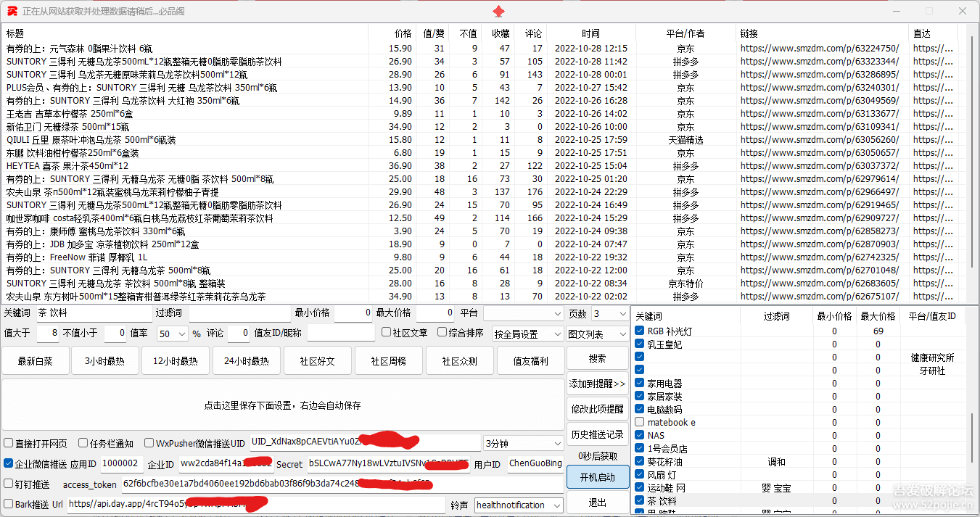Focus the 最小价格 input field
This screenshot has width=980, height=517.
pyautogui.click(x=353, y=313)
